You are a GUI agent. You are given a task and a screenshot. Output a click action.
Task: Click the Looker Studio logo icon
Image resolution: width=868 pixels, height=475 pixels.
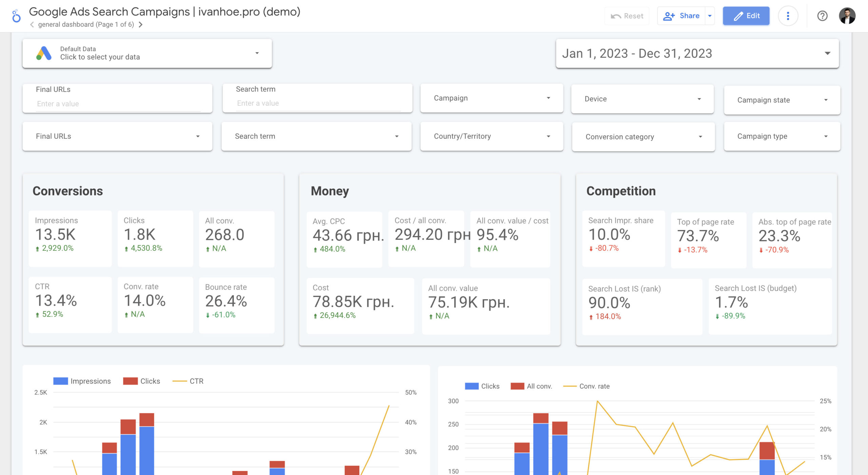[x=16, y=16]
